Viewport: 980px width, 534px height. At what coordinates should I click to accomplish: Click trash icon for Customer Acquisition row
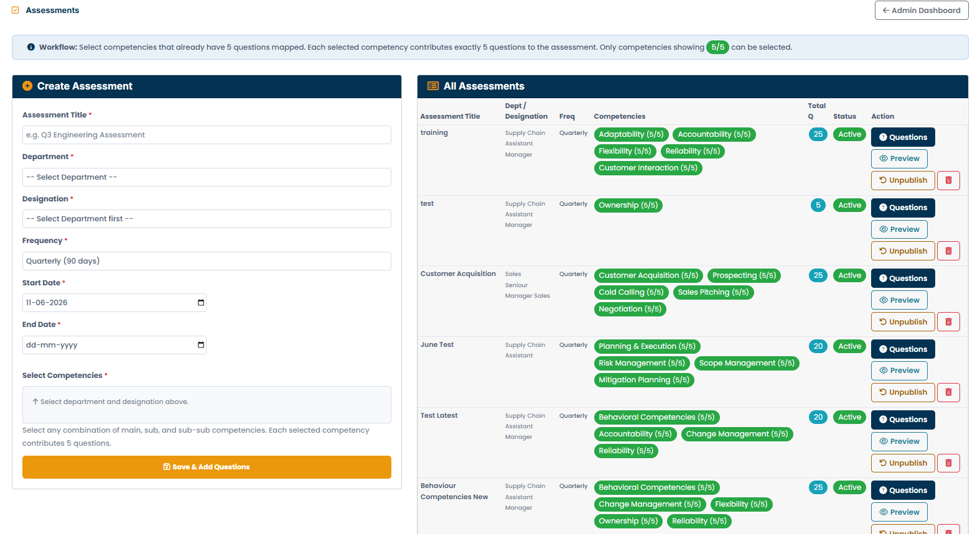(948, 322)
